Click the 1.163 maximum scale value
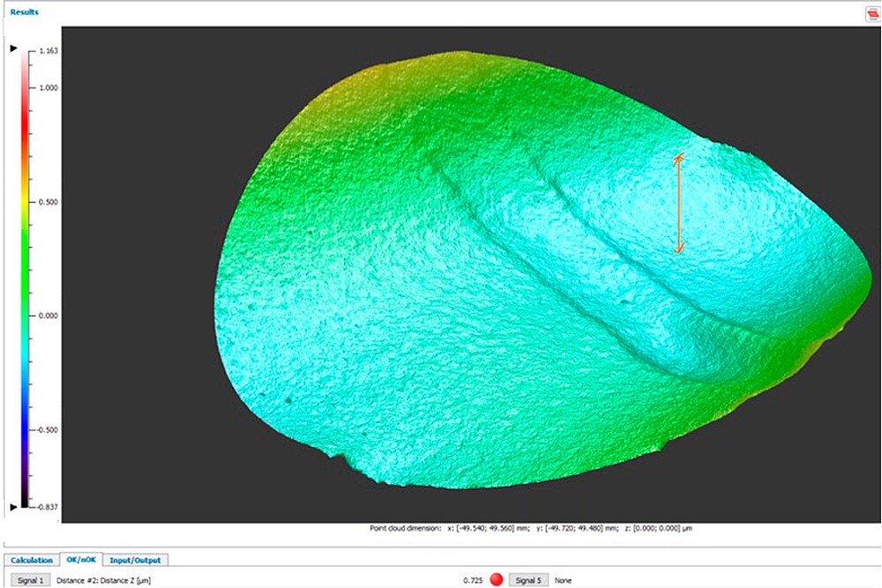The image size is (882, 588). 48,52
